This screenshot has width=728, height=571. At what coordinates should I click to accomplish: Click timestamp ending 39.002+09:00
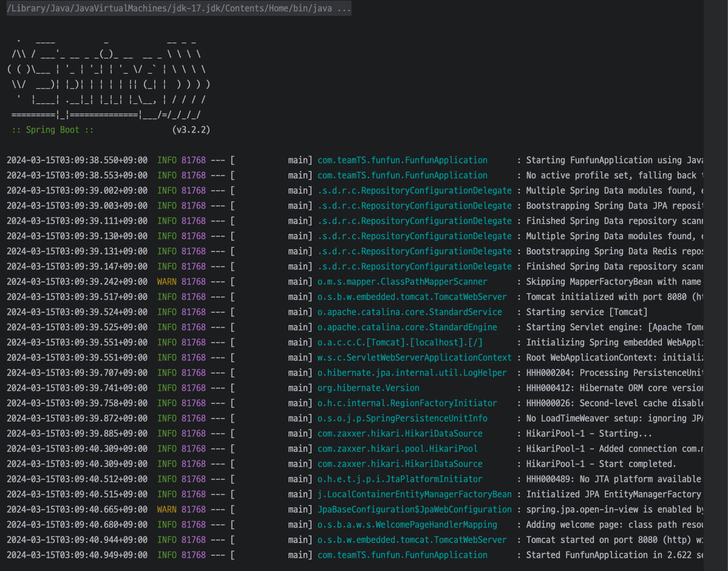(77, 191)
